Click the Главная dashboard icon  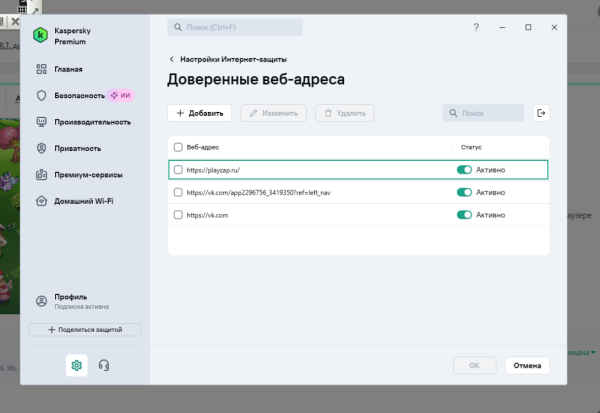tap(41, 69)
